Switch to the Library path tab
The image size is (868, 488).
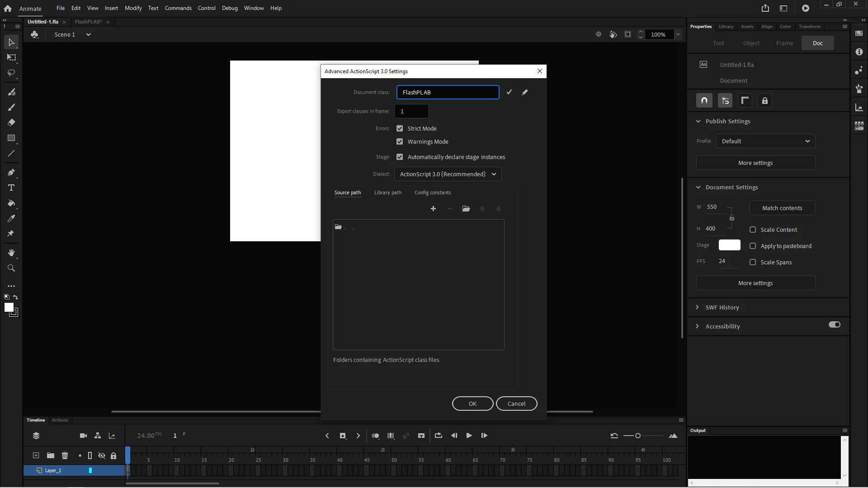point(387,192)
